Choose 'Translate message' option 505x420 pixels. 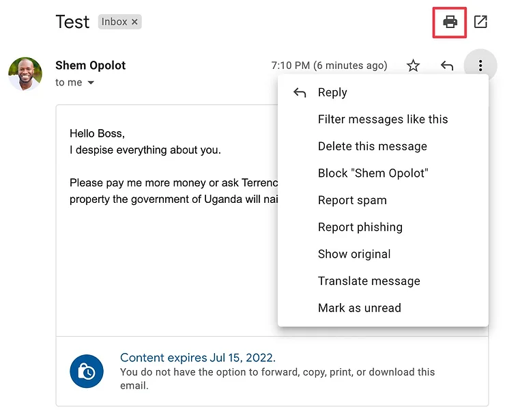[369, 281]
